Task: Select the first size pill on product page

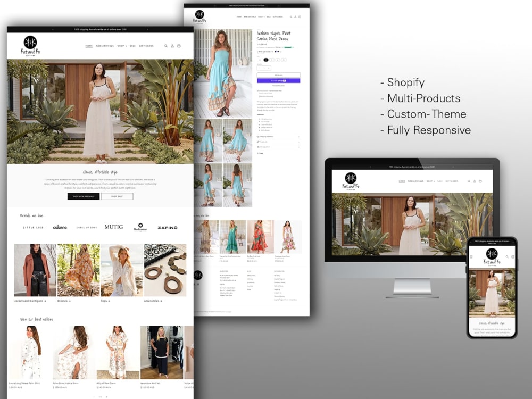Action: click(260, 60)
